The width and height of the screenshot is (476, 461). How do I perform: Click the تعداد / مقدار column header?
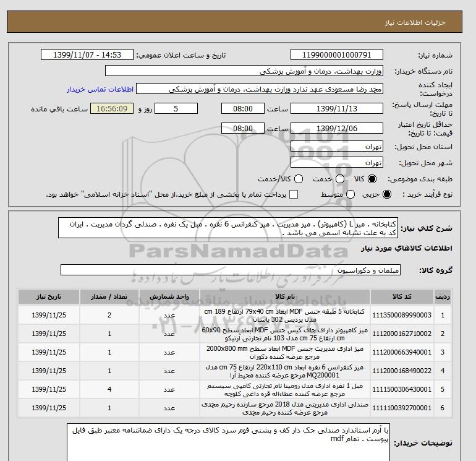(109, 296)
